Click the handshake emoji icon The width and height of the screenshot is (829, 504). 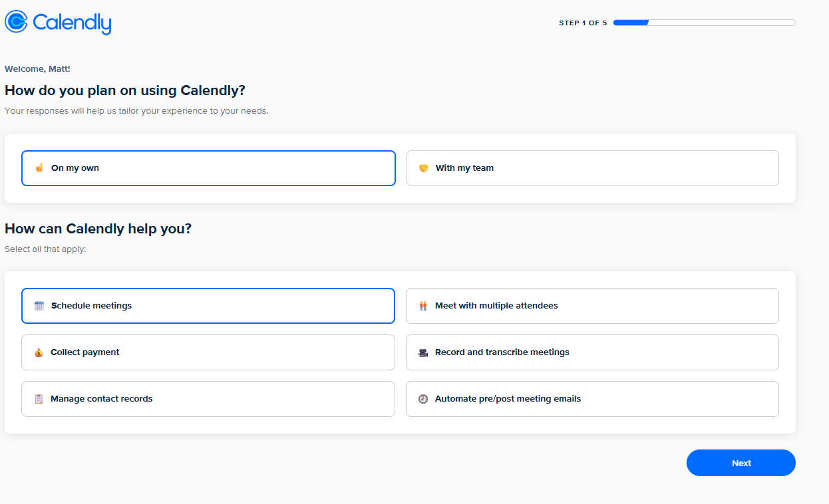point(423,168)
